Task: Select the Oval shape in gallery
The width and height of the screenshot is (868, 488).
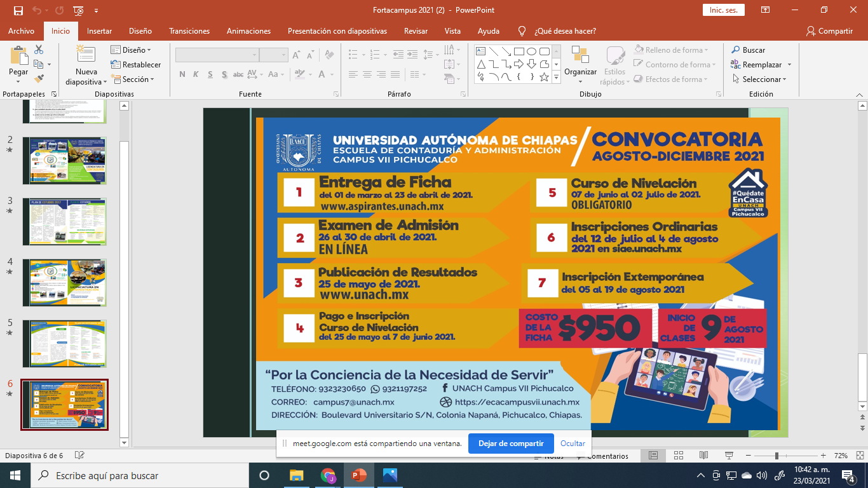Action: click(532, 51)
